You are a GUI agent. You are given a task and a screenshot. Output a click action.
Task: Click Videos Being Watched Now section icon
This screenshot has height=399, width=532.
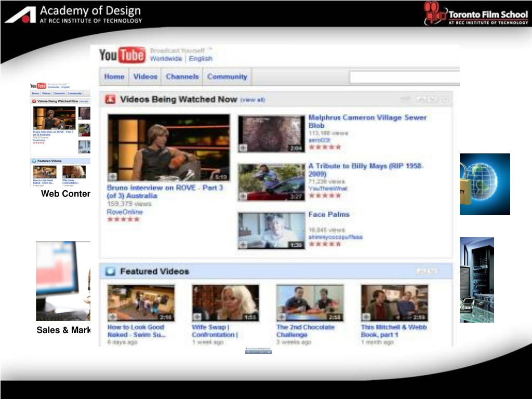110,99
